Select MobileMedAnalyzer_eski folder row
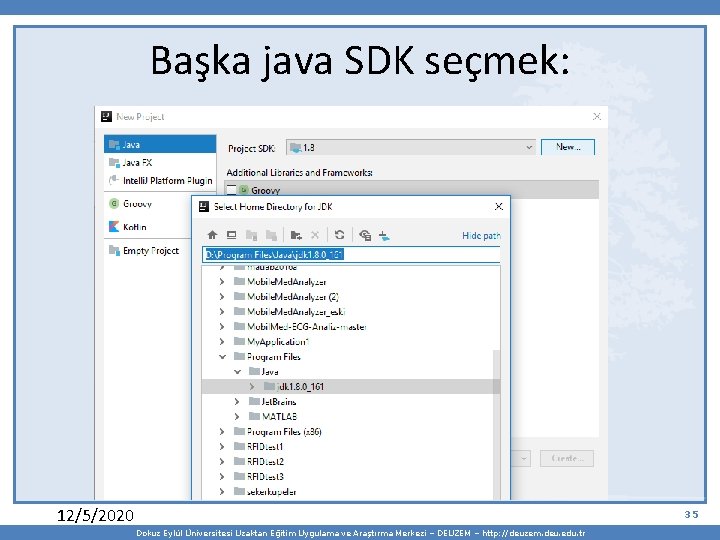This screenshot has width=720, height=540. point(351,312)
